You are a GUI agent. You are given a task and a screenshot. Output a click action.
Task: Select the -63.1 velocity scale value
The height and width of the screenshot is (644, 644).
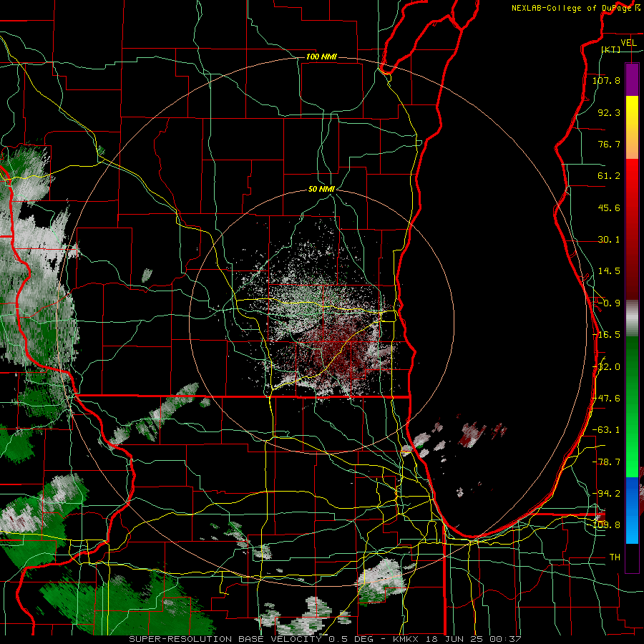click(x=606, y=430)
